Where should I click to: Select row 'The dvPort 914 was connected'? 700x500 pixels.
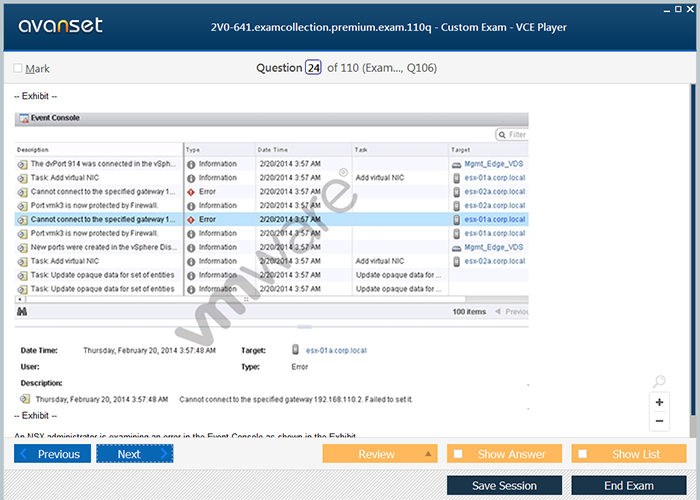tap(271, 164)
